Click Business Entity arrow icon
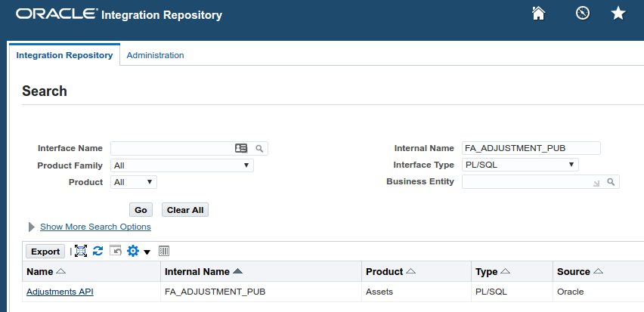The height and width of the screenshot is (312, 644). pyautogui.click(x=596, y=184)
